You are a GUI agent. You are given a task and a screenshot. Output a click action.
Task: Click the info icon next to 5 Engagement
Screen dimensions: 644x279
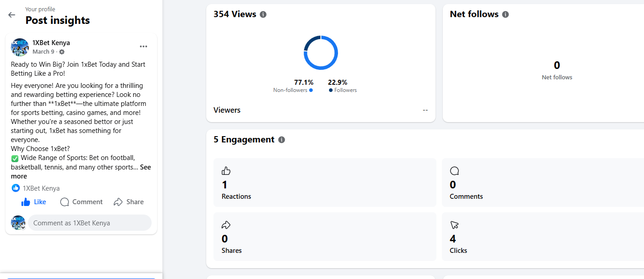[282, 140]
